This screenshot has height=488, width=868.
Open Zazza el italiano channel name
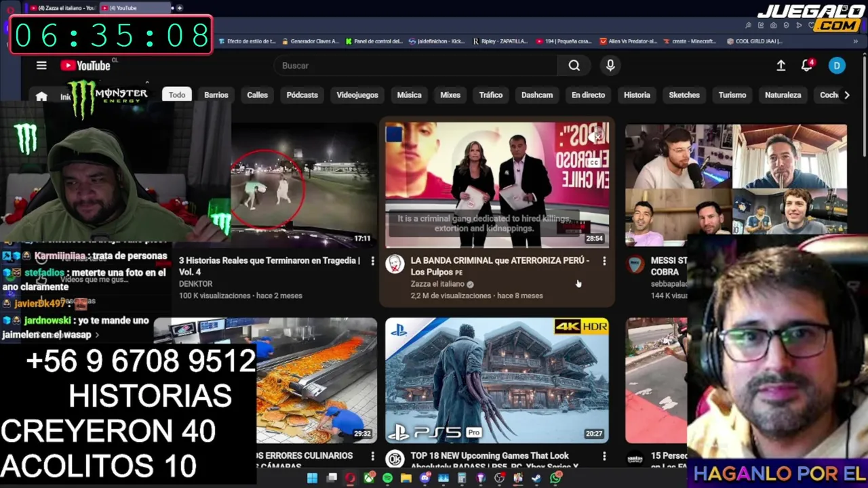coord(437,284)
